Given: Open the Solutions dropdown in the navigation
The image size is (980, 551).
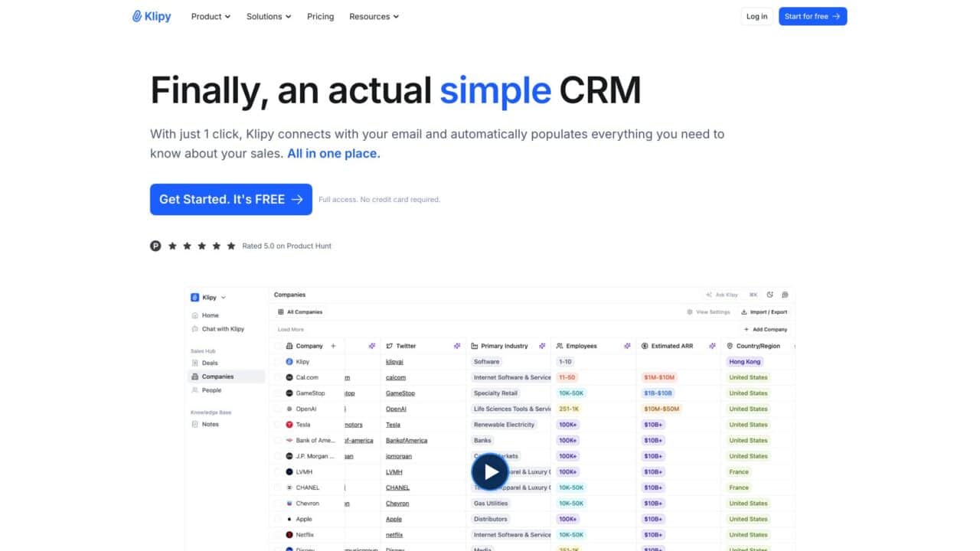Looking at the screenshot, I should (269, 16).
